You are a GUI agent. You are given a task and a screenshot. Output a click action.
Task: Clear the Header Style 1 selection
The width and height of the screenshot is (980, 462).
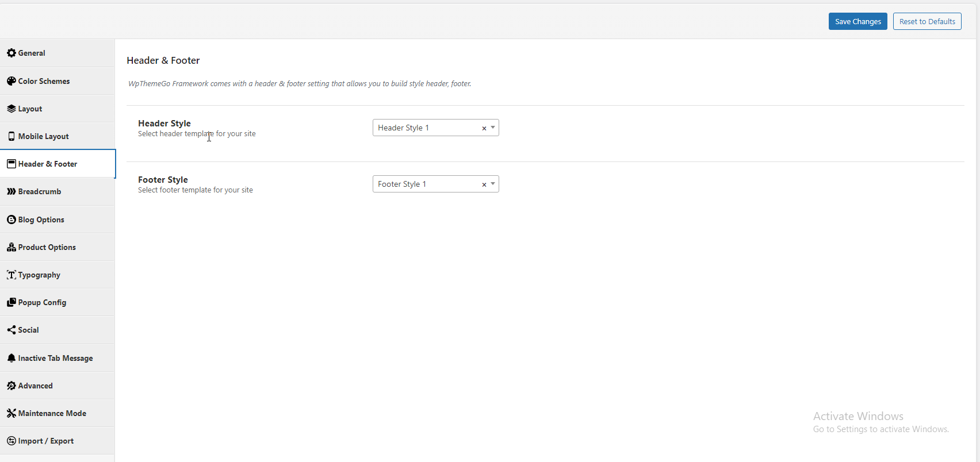(x=484, y=128)
